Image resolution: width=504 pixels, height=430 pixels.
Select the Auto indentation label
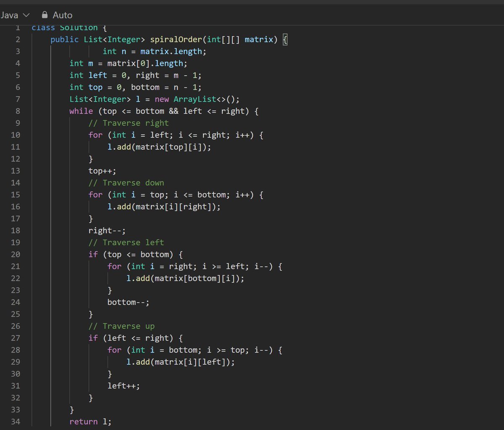click(x=62, y=15)
